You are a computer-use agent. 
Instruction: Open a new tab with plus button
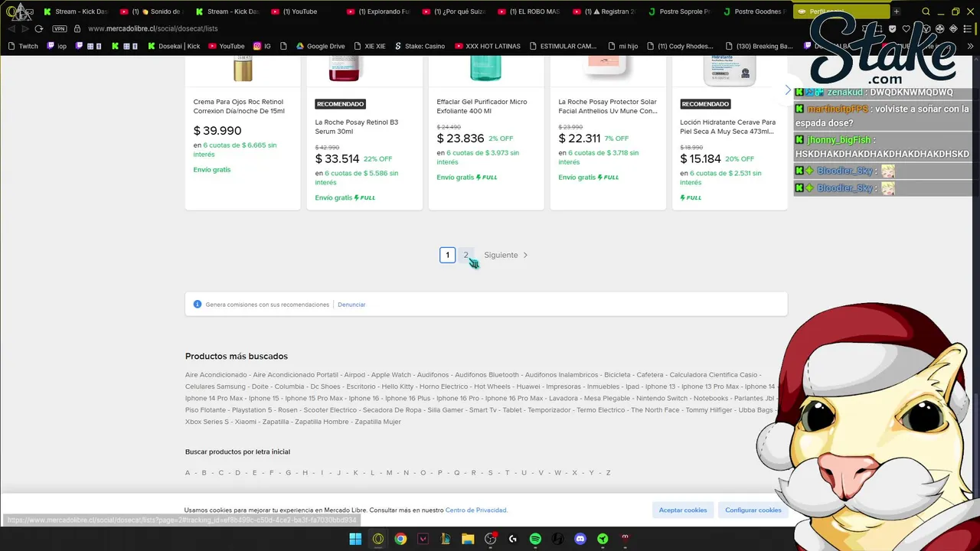pos(897,11)
